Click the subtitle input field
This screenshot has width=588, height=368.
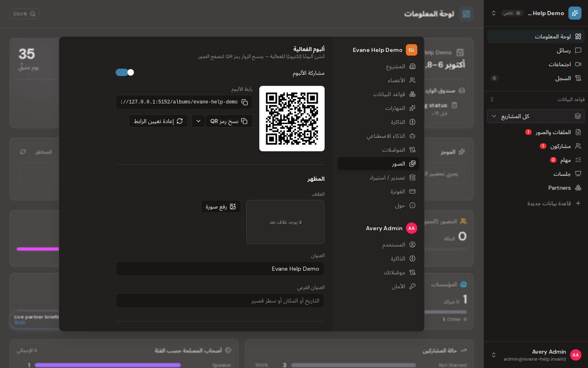(220, 301)
